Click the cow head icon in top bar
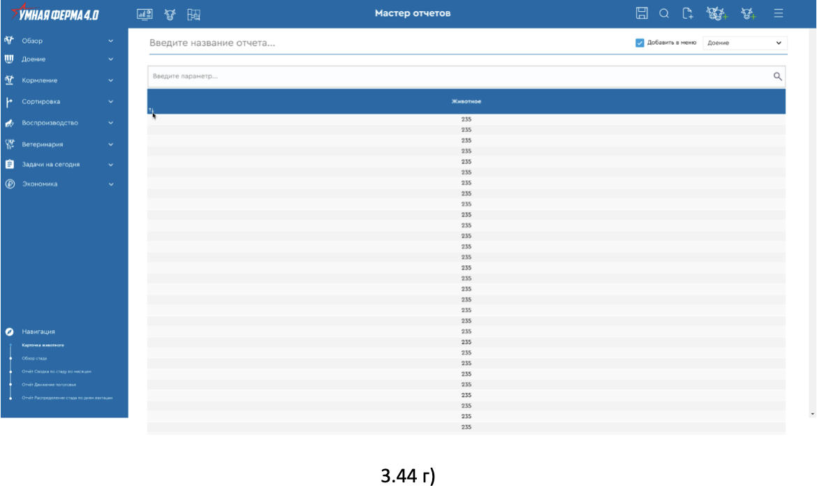 point(170,15)
